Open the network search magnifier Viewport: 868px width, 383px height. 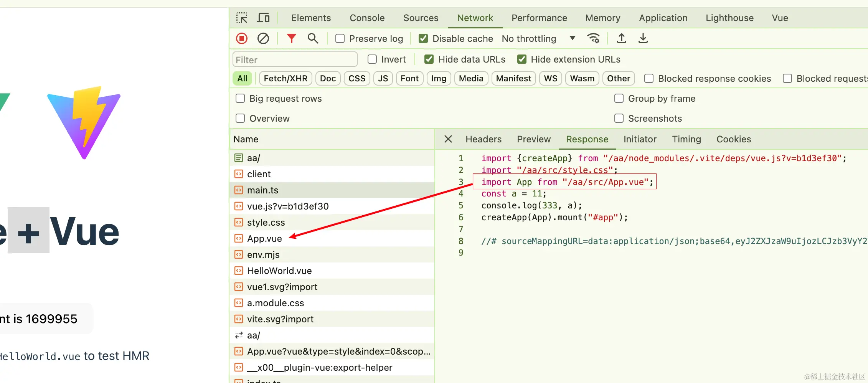(x=313, y=38)
